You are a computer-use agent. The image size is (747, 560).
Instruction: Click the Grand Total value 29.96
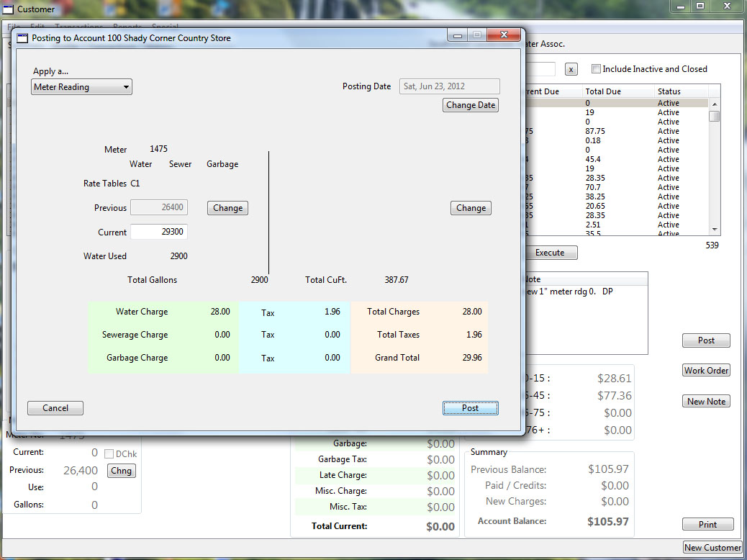click(x=472, y=358)
